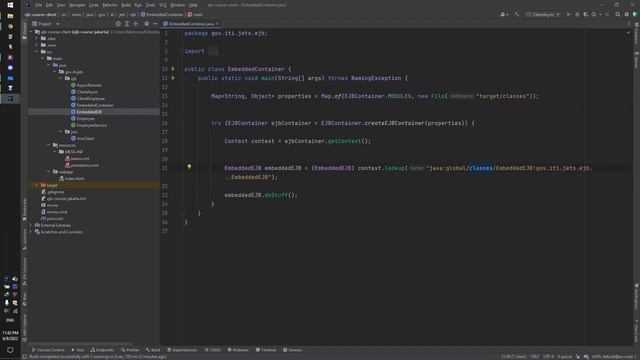This screenshot has width=640, height=360.
Task: Click the CRLF line separator in status bar
Action: coord(534,357)
